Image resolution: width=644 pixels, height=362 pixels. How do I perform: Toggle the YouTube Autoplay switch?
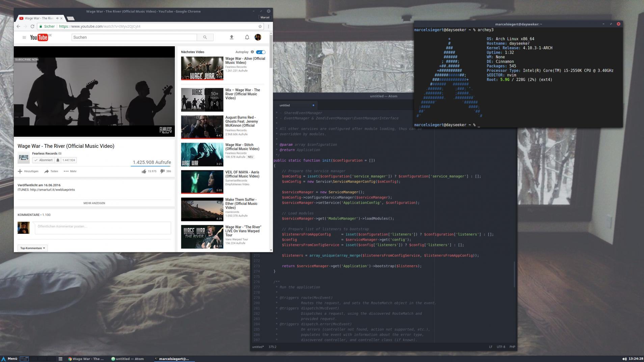coord(261,52)
